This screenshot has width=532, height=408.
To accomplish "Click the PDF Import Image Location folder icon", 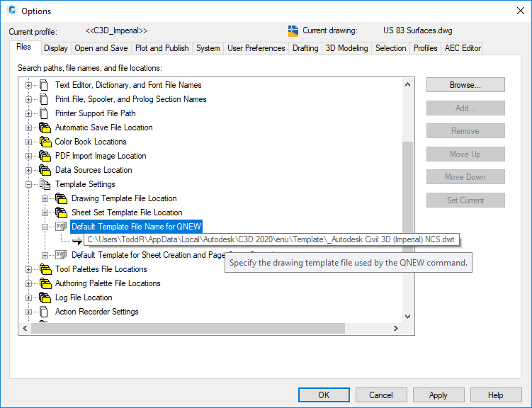I will point(45,156).
